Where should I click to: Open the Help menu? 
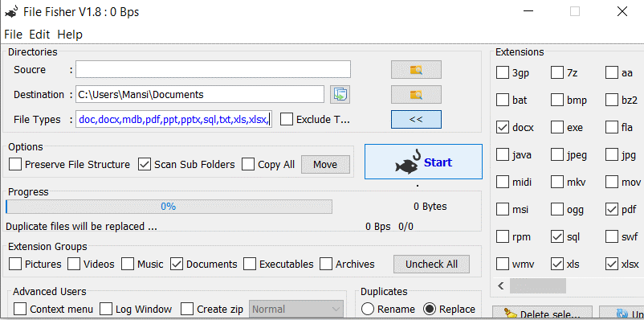pos(70,35)
